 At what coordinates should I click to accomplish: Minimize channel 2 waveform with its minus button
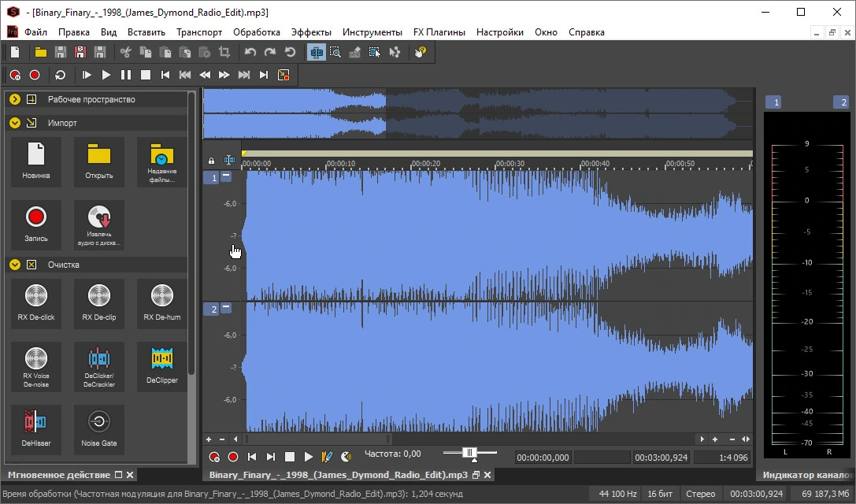coord(226,308)
